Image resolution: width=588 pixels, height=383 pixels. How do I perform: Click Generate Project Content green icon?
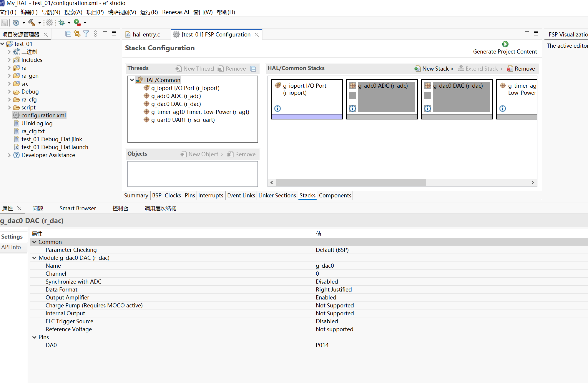[505, 44]
